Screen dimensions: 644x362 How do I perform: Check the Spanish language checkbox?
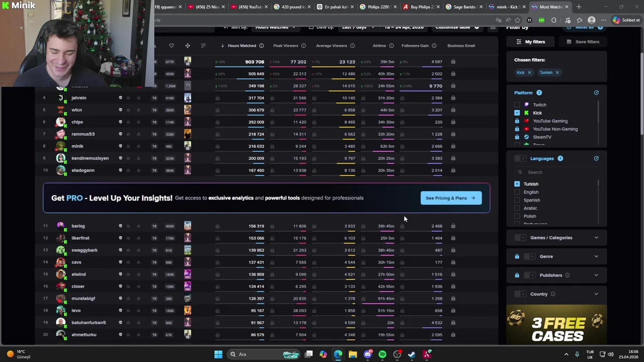pyautogui.click(x=517, y=200)
